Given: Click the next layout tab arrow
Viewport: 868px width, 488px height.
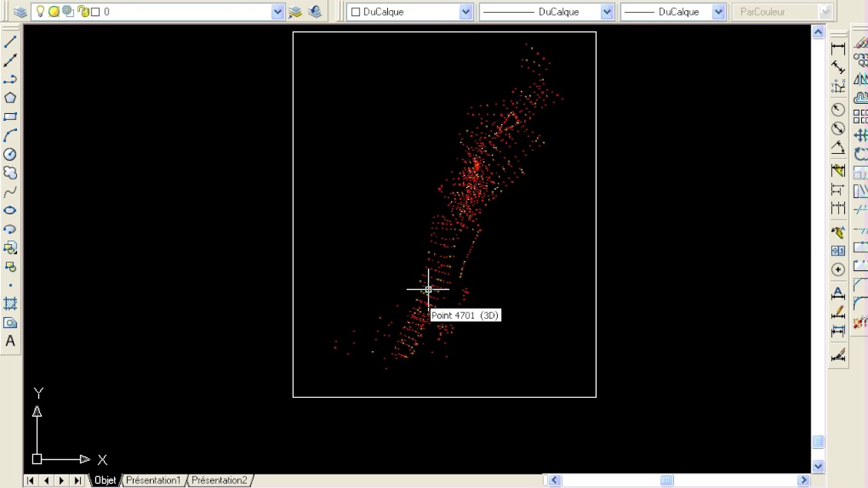Looking at the screenshot, I should tap(62, 480).
